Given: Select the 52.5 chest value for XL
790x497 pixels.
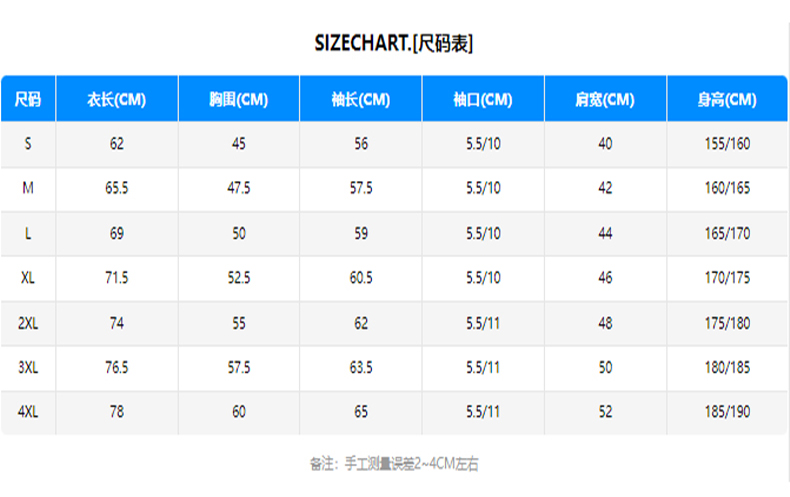Looking at the screenshot, I should (x=239, y=278).
